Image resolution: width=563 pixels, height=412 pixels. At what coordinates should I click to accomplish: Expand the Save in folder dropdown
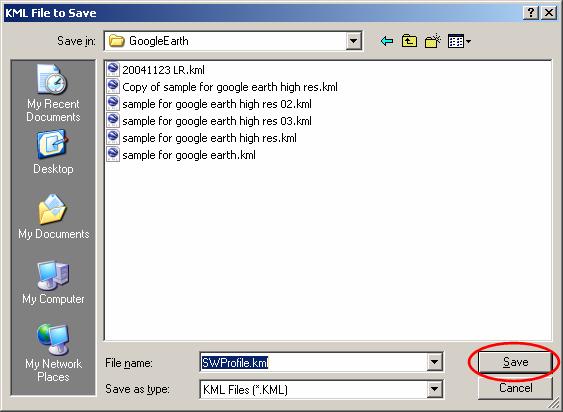(x=353, y=41)
